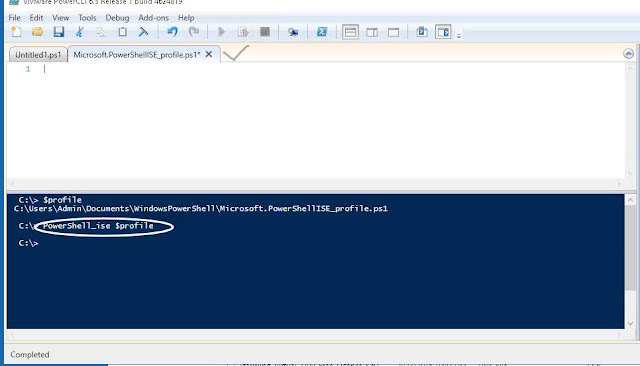Viewport: 640px width, 366px height.
Task: Click the console's down scroll arrow
Action: tap(630, 324)
